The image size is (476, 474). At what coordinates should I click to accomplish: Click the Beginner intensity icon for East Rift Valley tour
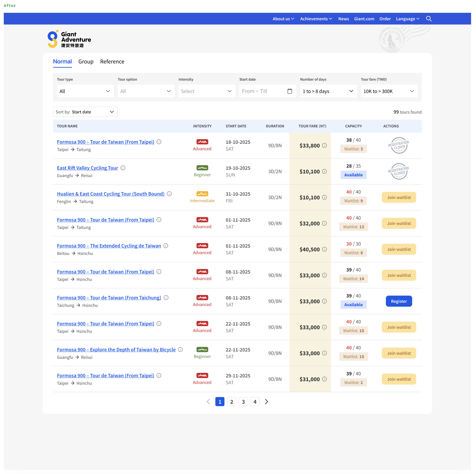(202, 168)
